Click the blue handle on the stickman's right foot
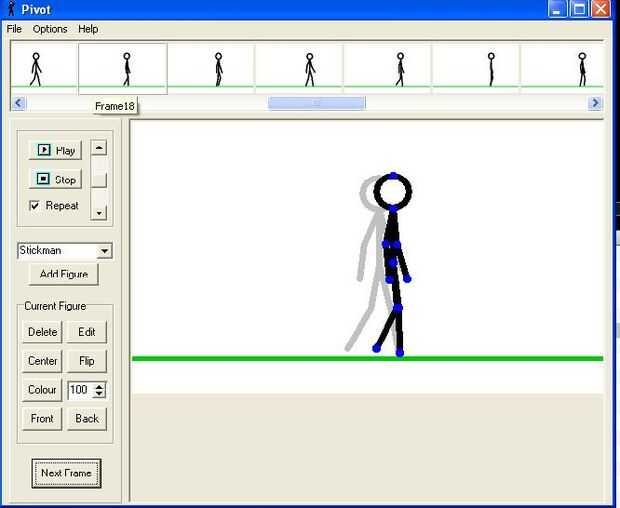This screenshot has width=620, height=508. [x=400, y=353]
